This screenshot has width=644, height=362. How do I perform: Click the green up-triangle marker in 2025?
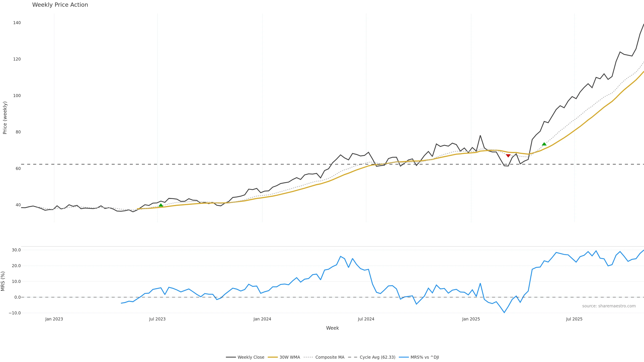pos(544,144)
